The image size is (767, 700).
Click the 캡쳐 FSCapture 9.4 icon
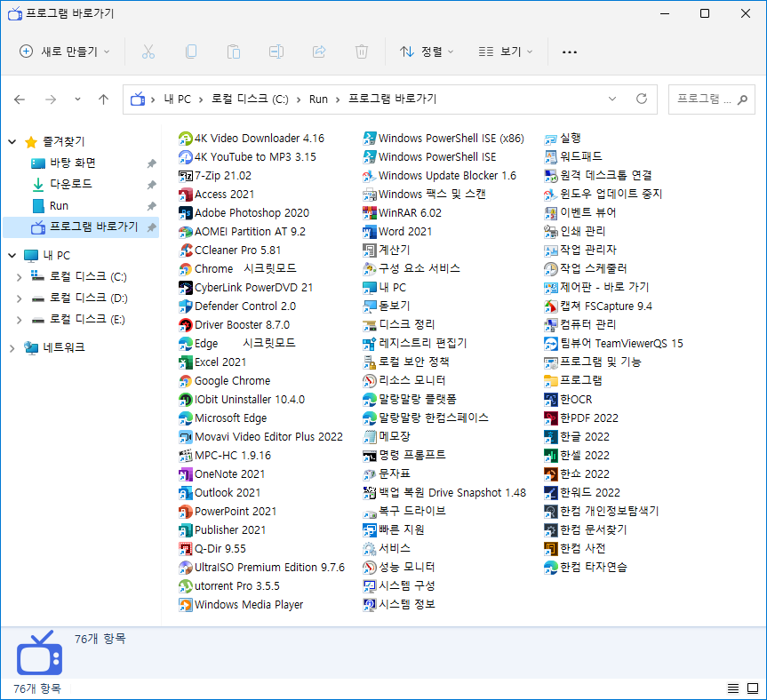[x=551, y=306]
